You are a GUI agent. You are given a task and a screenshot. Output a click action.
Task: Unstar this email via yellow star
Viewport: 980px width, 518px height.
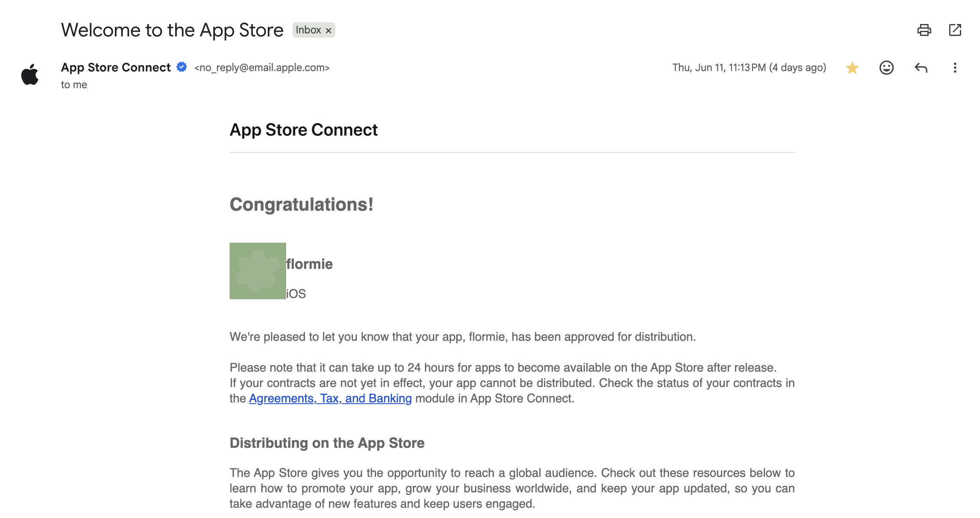[x=852, y=68]
